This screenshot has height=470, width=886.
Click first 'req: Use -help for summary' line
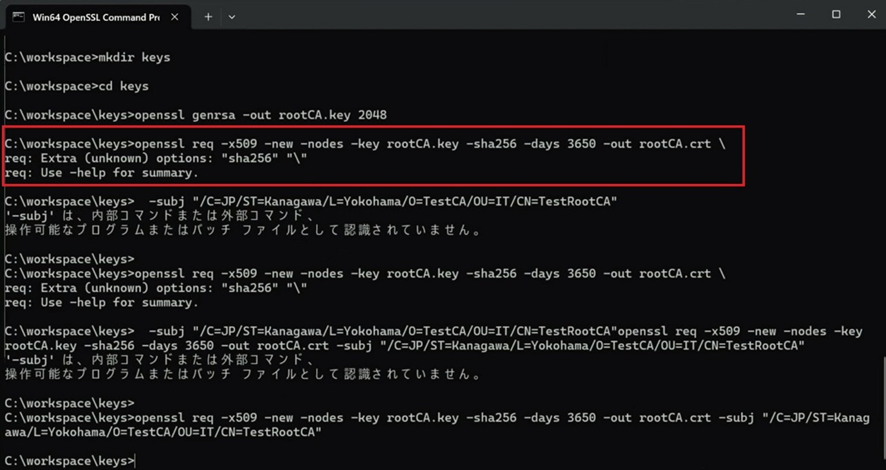[101, 173]
